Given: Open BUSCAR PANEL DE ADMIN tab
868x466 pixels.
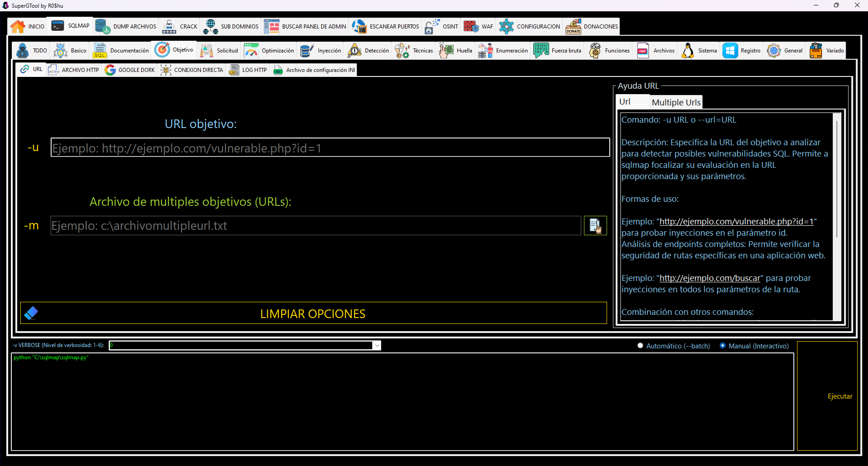Looking at the screenshot, I should pos(305,27).
